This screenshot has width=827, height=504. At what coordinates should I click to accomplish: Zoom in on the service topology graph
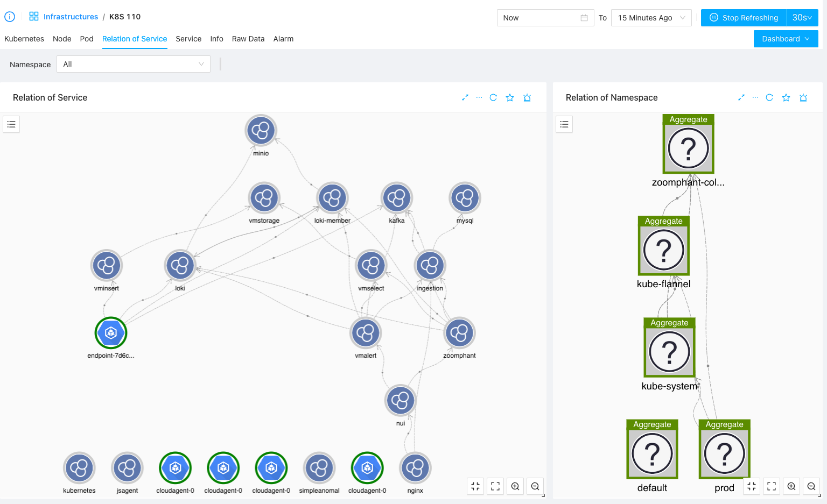point(515,486)
